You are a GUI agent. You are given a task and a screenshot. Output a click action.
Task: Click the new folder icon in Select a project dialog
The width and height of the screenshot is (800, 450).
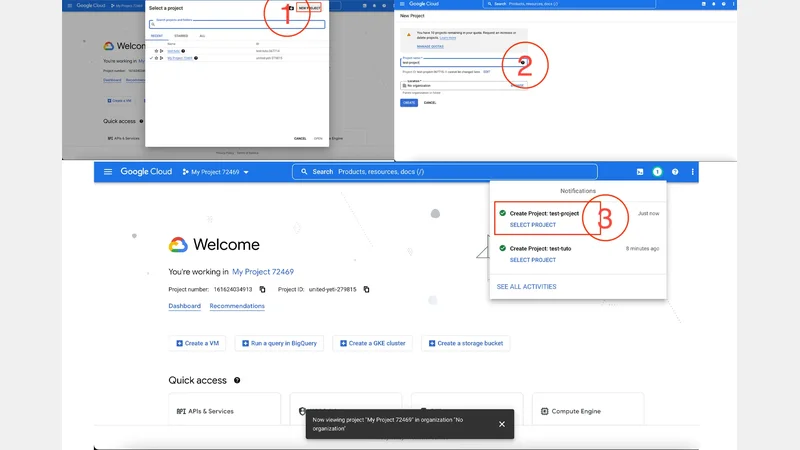(x=291, y=8)
